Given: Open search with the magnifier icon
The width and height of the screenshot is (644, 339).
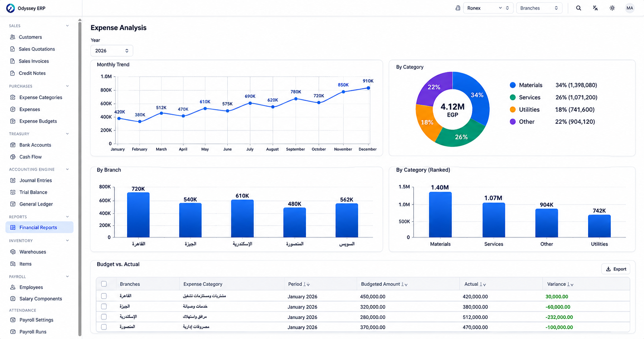Looking at the screenshot, I should (x=578, y=8).
